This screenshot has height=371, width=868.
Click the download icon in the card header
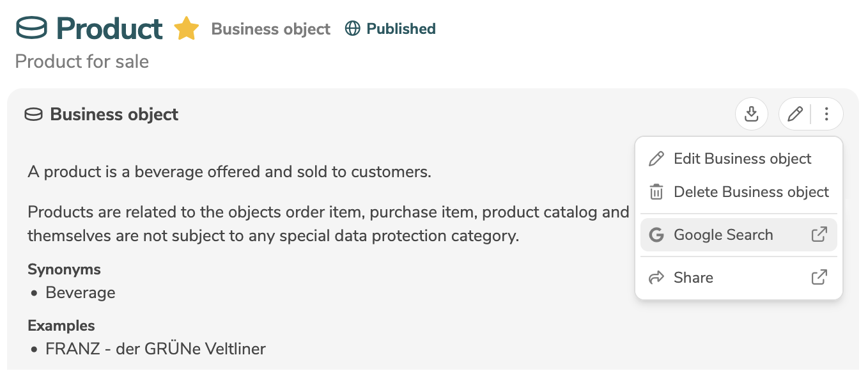click(751, 114)
